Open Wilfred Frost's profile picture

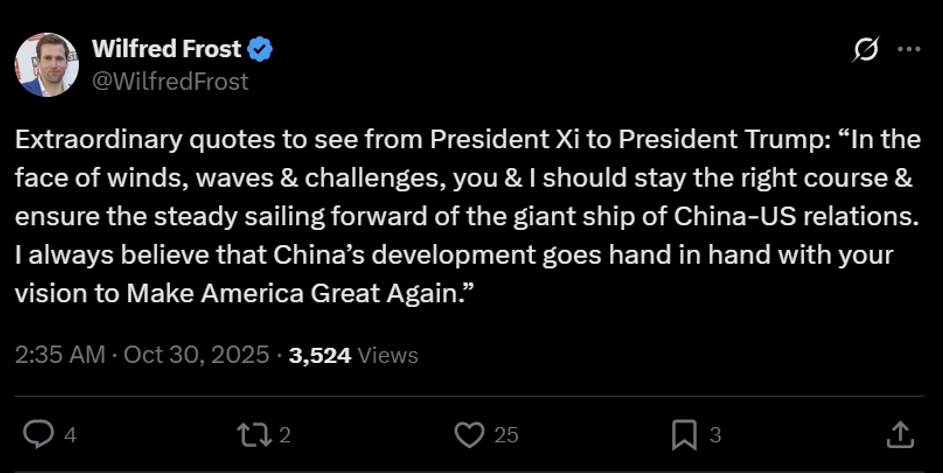pyautogui.click(x=46, y=64)
